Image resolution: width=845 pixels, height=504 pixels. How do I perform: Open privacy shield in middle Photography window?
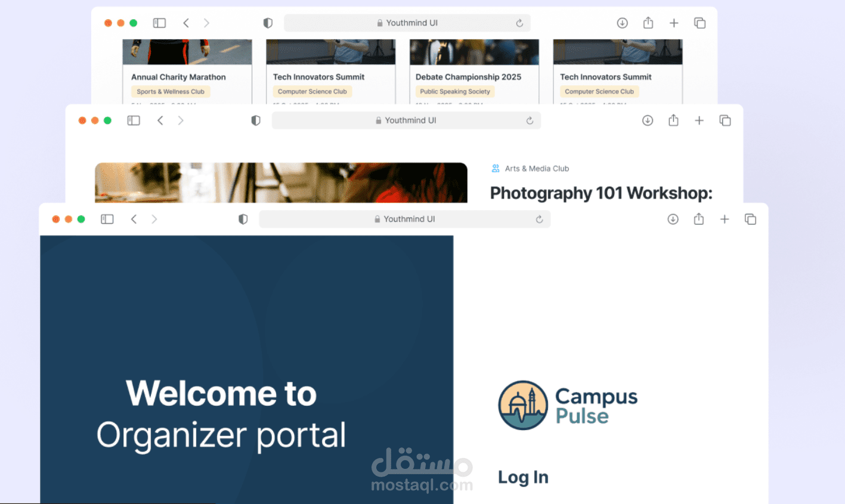coord(256,120)
